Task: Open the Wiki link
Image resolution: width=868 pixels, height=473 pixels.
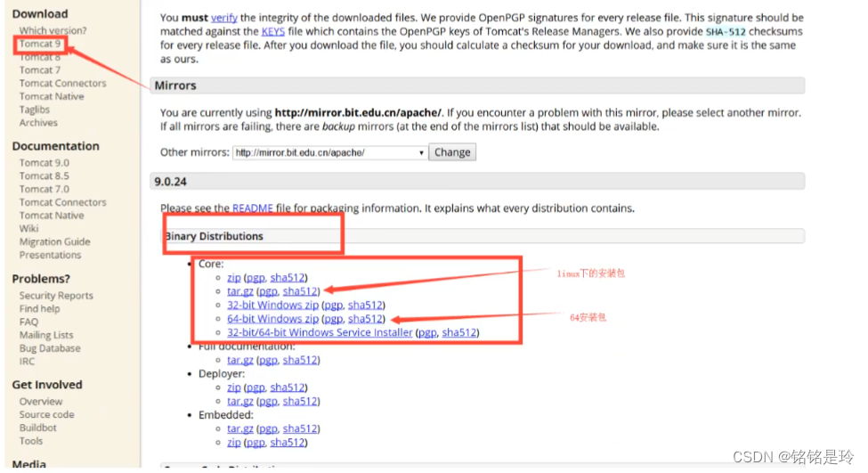Action: 28,229
